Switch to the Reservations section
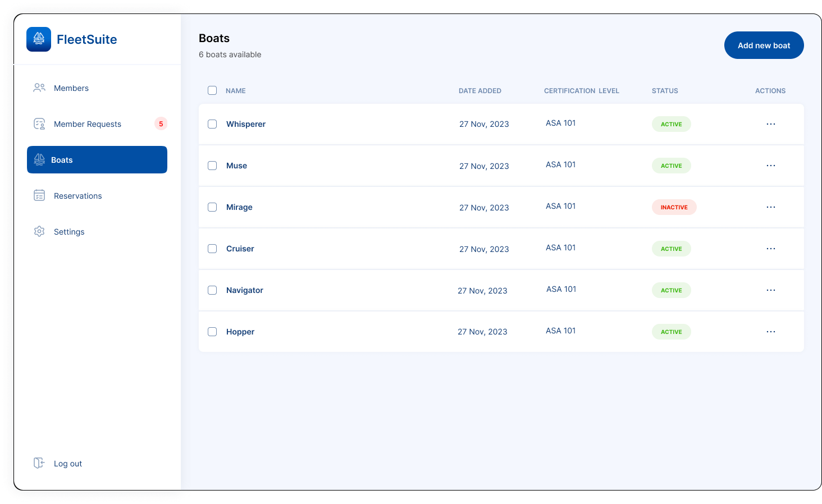The width and height of the screenshot is (822, 504). (x=77, y=195)
